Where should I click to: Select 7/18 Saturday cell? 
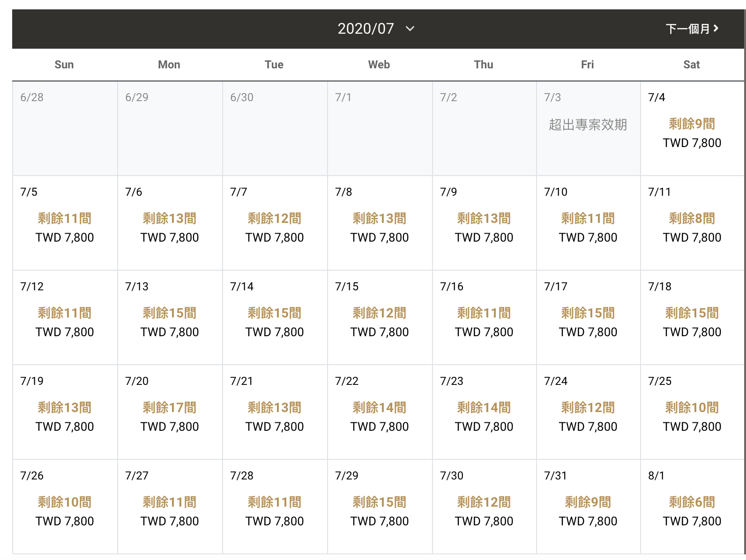tap(692, 318)
